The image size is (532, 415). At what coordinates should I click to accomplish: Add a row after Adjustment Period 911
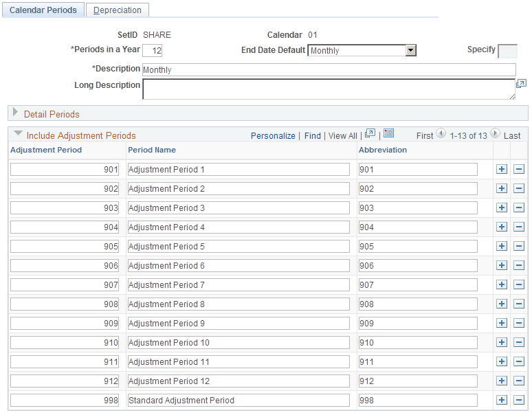pos(502,362)
